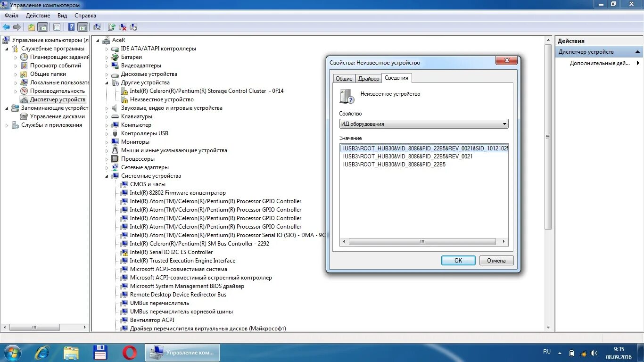Open the Вид menu
Screen dimensions: 644x362
point(62,16)
